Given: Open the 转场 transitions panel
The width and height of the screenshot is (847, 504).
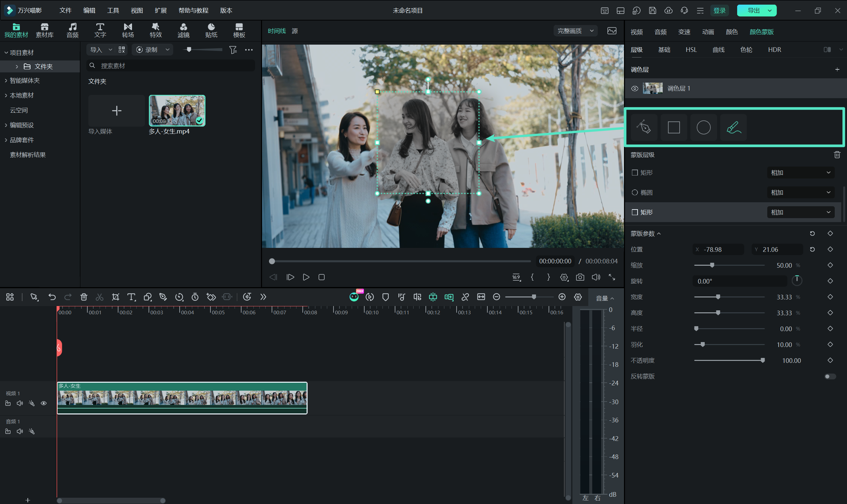Looking at the screenshot, I should pyautogui.click(x=128, y=30).
